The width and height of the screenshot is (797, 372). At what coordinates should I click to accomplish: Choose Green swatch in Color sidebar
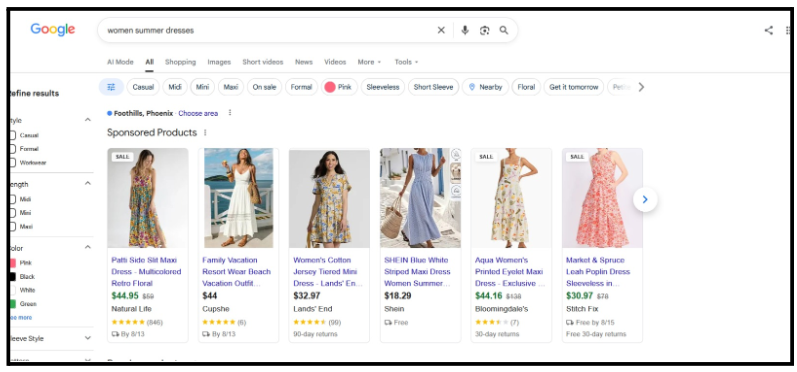12,304
